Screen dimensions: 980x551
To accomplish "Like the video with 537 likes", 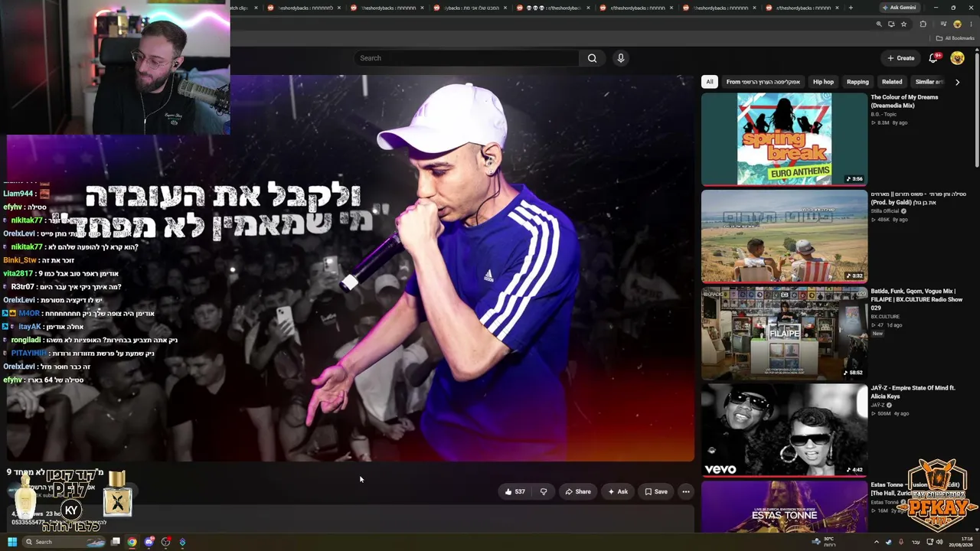I will tap(514, 491).
